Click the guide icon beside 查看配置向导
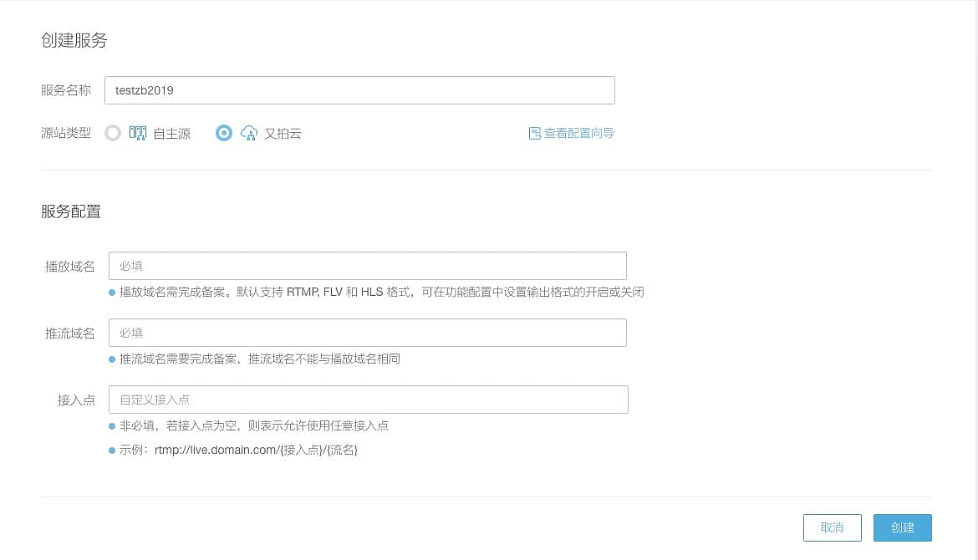 tap(535, 133)
